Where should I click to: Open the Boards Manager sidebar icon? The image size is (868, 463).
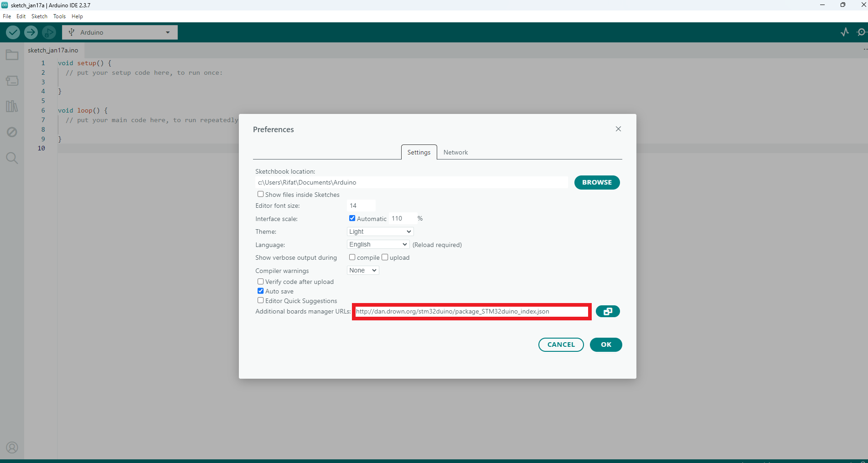coord(12,81)
